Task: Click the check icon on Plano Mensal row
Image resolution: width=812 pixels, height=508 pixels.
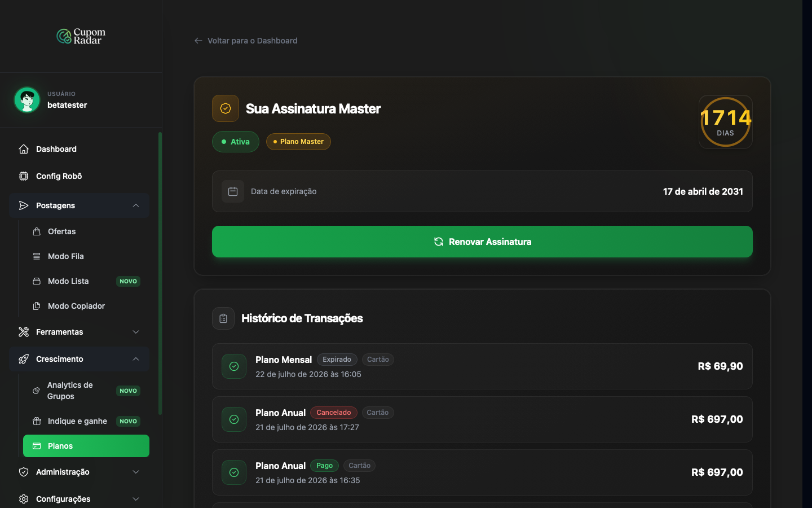Action: point(234,366)
